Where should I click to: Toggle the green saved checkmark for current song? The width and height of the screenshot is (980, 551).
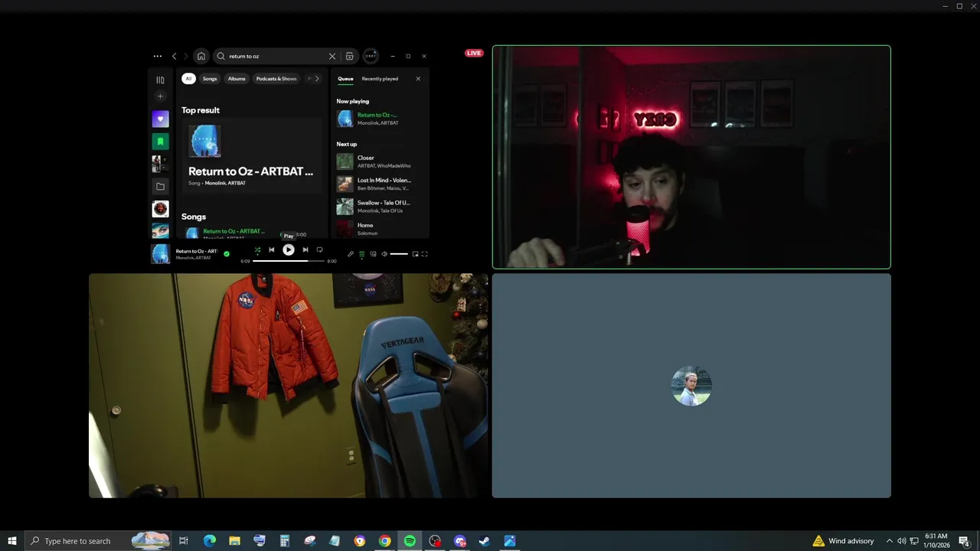[x=227, y=253]
